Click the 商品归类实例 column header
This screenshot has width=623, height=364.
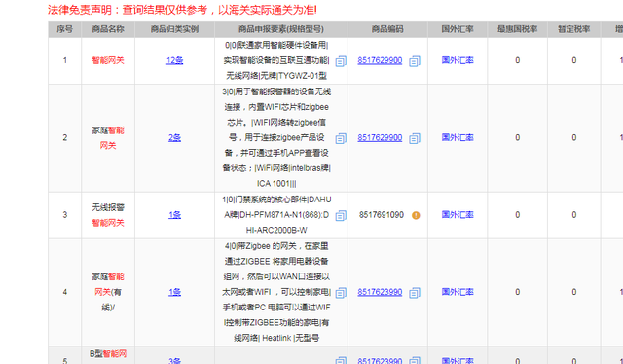174,29
